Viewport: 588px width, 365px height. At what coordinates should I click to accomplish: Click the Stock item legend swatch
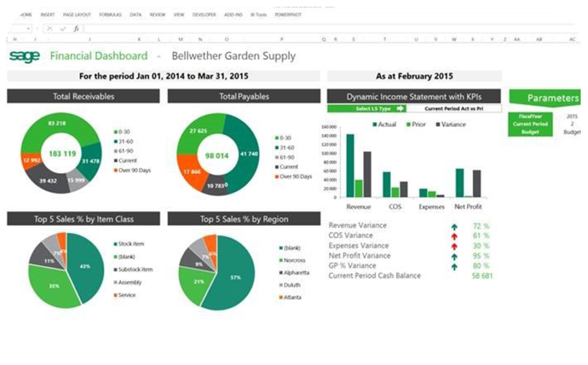click(x=115, y=244)
